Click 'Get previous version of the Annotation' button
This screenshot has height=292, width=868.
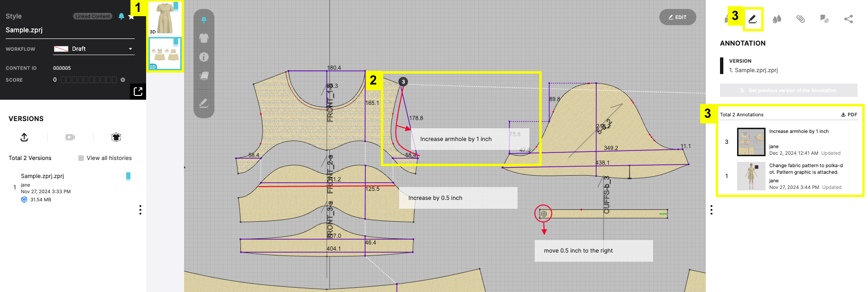click(x=788, y=90)
